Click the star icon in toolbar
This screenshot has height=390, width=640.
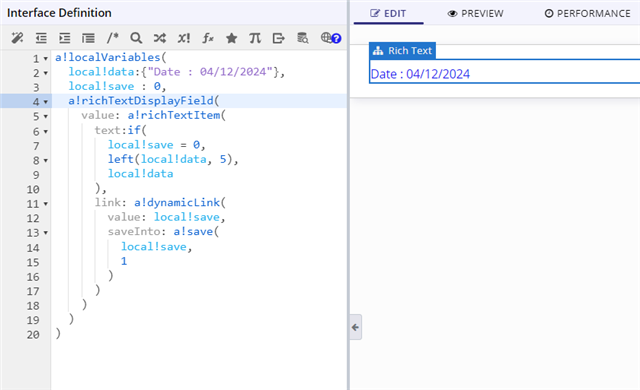point(231,38)
